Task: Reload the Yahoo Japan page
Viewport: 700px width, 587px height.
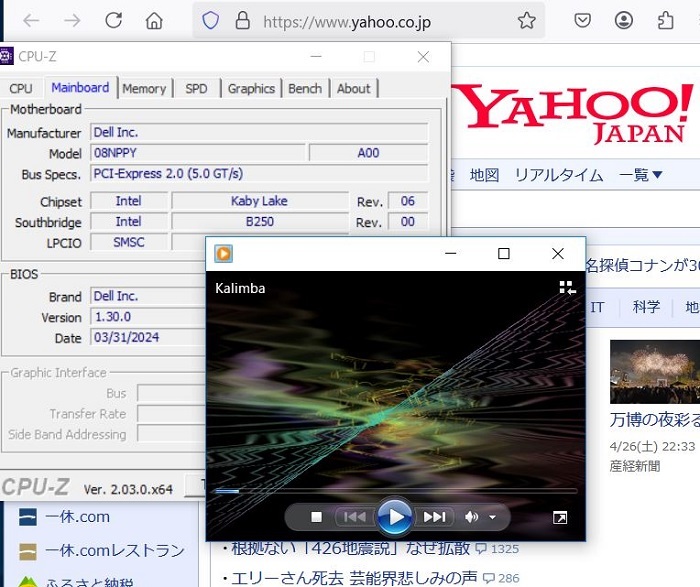Action: point(113,21)
